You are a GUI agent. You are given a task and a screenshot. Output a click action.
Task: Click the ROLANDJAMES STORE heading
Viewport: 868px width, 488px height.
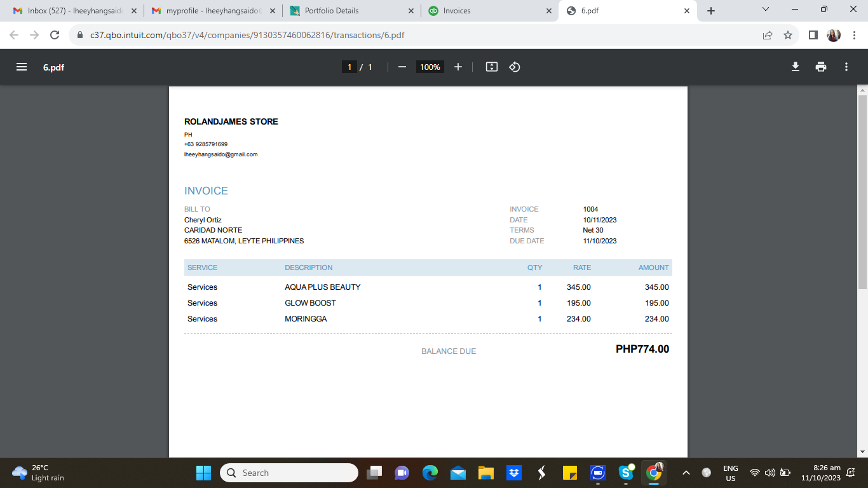click(x=231, y=121)
